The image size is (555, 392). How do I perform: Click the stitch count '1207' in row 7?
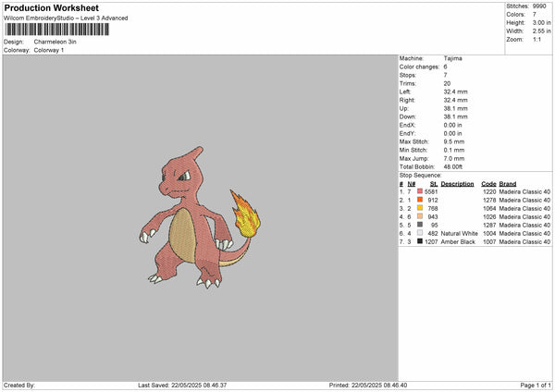tap(431, 242)
